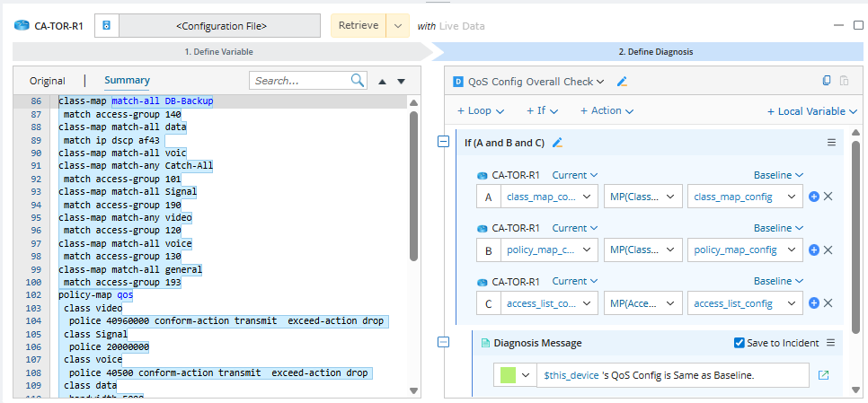This screenshot has height=403, width=868.
Task: Change row A Baseline data source
Action: pos(778,175)
